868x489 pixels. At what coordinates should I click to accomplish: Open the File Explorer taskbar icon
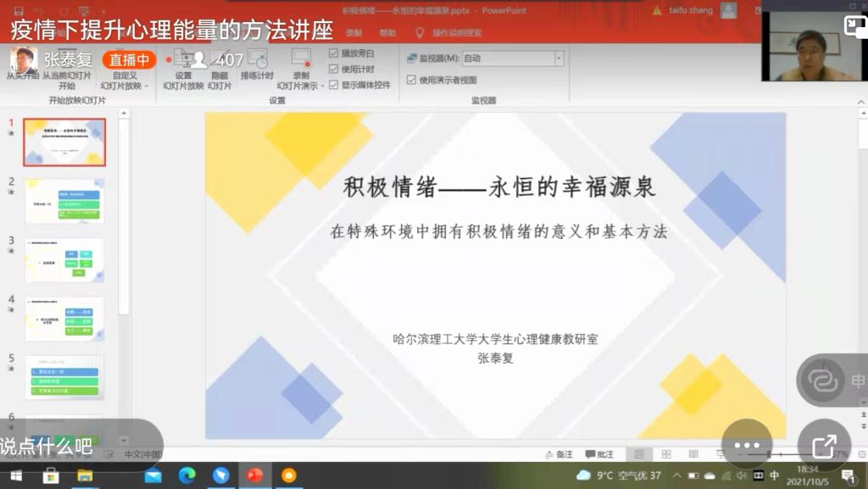[85, 475]
